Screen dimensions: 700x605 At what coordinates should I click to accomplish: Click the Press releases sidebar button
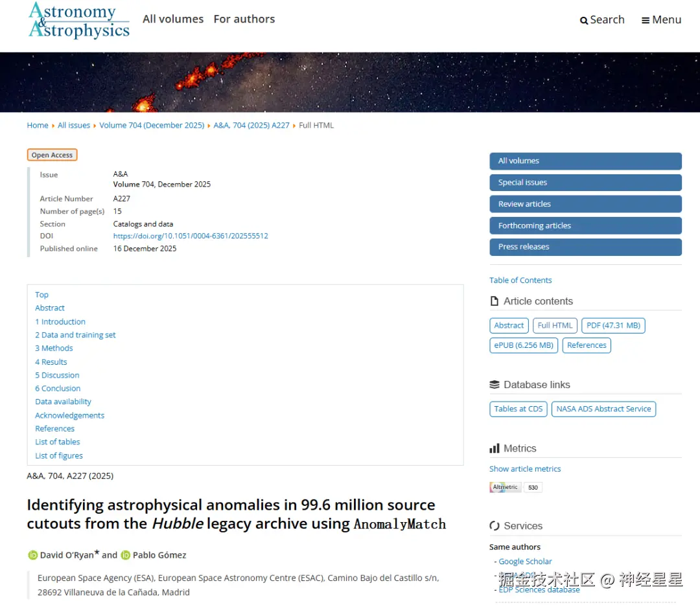tap(585, 247)
